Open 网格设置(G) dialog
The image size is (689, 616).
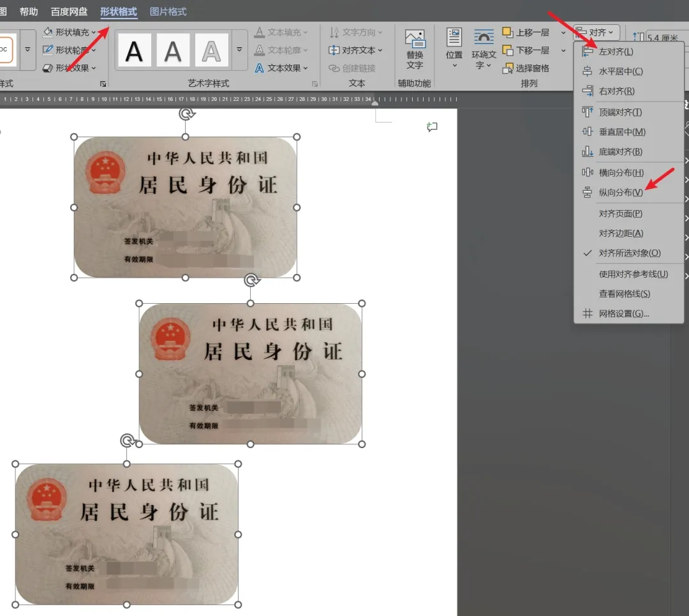coord(629,313)
